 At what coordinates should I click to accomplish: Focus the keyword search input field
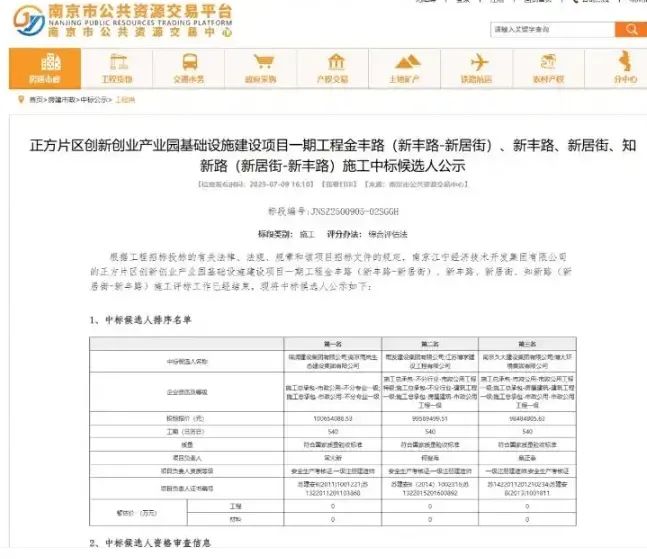click(x=553, y=29)
